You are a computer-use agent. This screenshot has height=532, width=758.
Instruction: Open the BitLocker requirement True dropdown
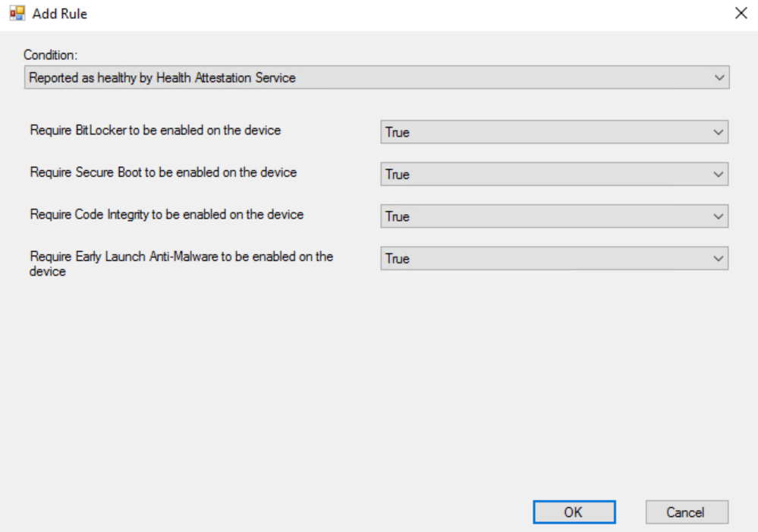coord(554,132)
